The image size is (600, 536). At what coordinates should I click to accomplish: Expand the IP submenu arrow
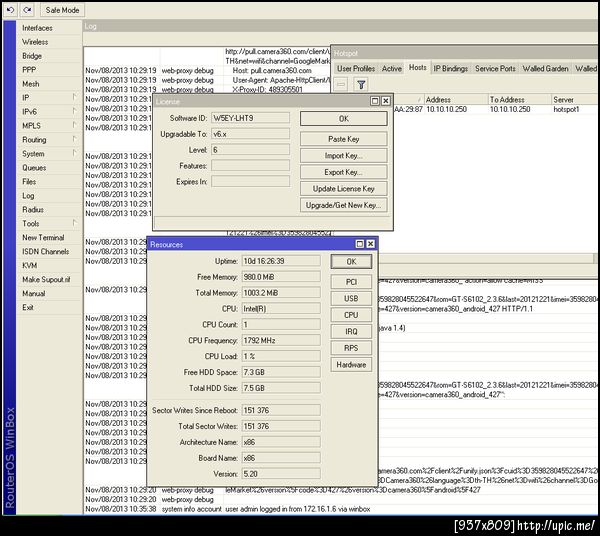(x=75, y=97)
